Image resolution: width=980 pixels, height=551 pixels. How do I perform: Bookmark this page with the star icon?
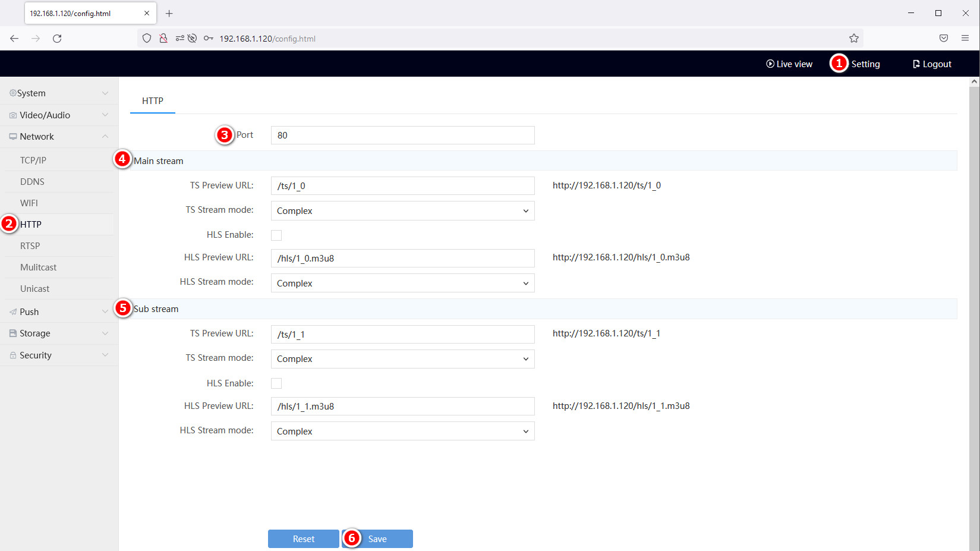click(853, 39)
